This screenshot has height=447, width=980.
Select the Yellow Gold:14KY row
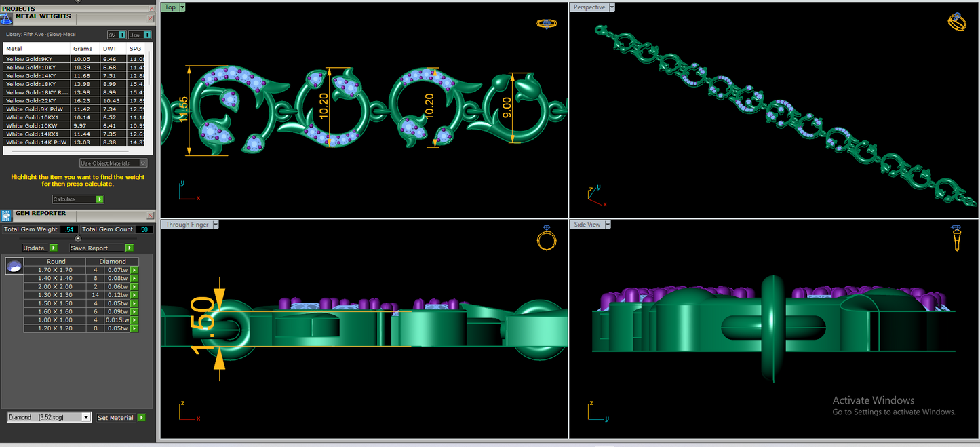(75, 75)
